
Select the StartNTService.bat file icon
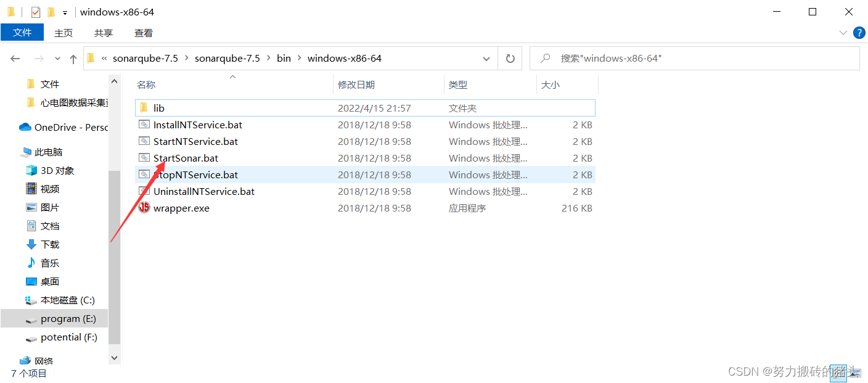click(144, 141)
